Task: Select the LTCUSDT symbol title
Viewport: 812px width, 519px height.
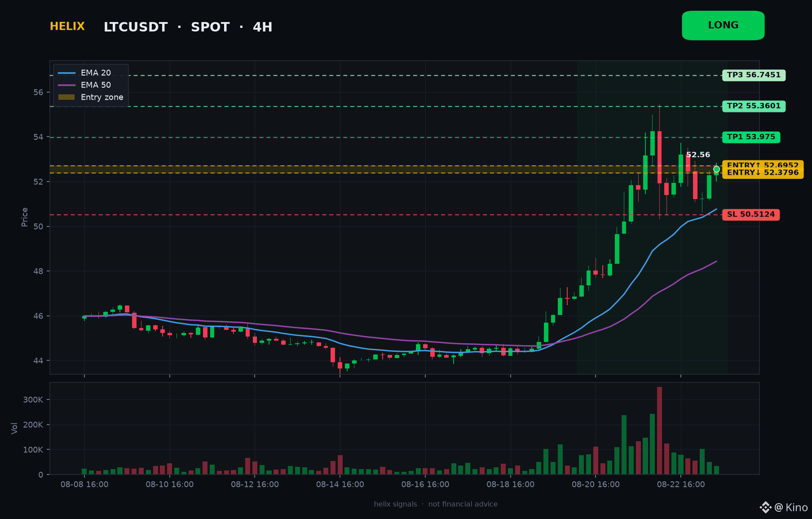Action: [x=136, y=27]
